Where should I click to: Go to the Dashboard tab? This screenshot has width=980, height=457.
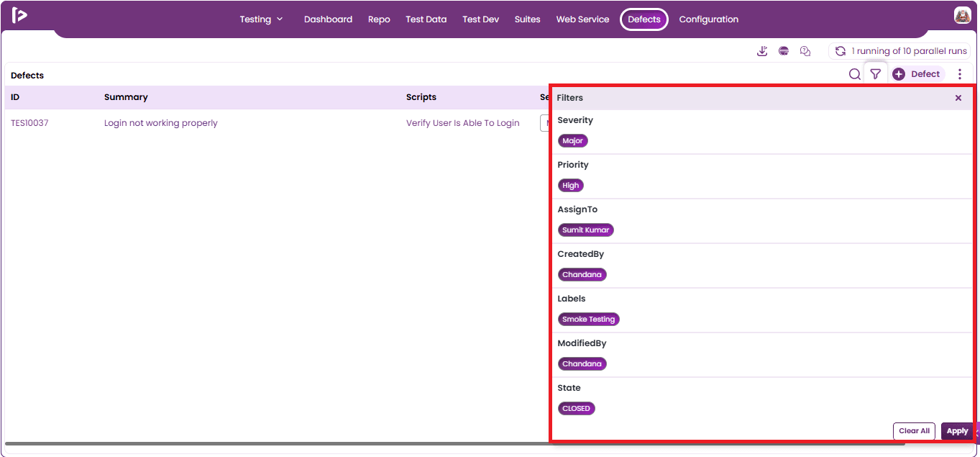point(328,19)
